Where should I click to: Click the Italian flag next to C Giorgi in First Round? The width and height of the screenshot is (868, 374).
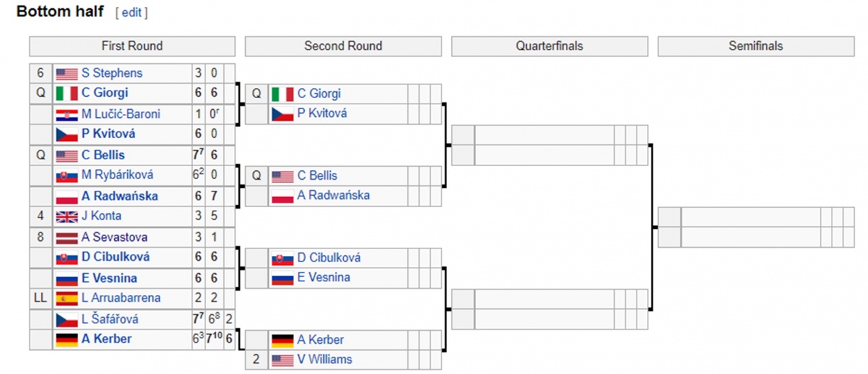click(67, 93)
